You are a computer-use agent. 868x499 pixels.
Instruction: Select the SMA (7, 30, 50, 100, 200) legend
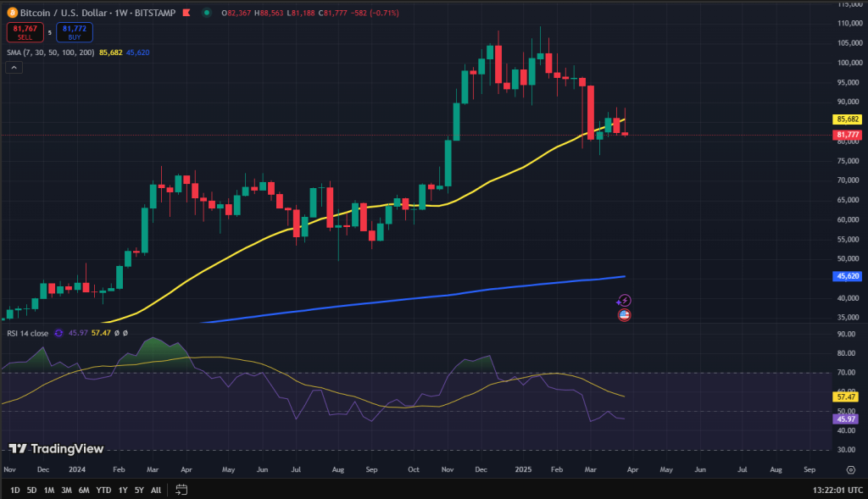[50, 53]
